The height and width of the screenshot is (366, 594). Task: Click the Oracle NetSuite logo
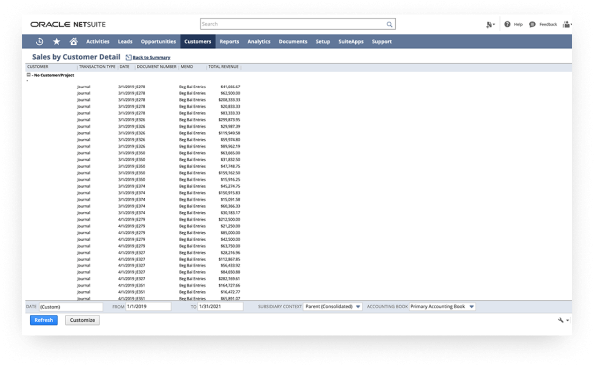(x=68, y=24)
